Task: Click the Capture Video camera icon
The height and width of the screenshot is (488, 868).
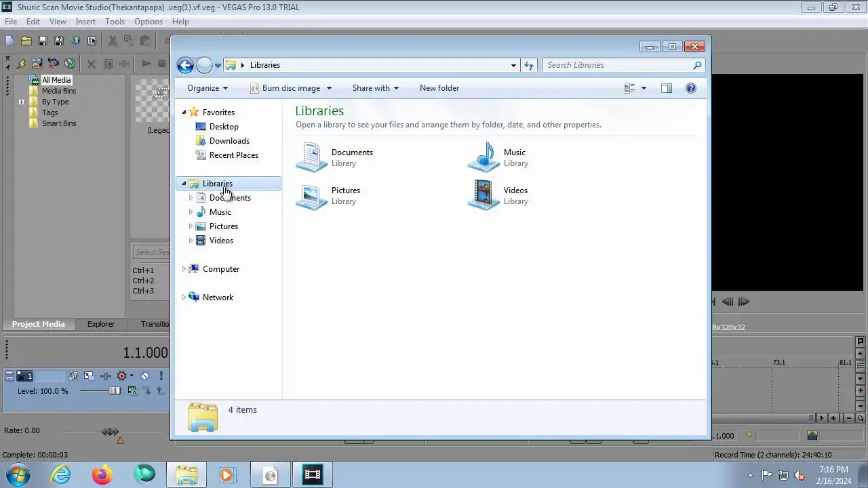Action: (53, 64)
